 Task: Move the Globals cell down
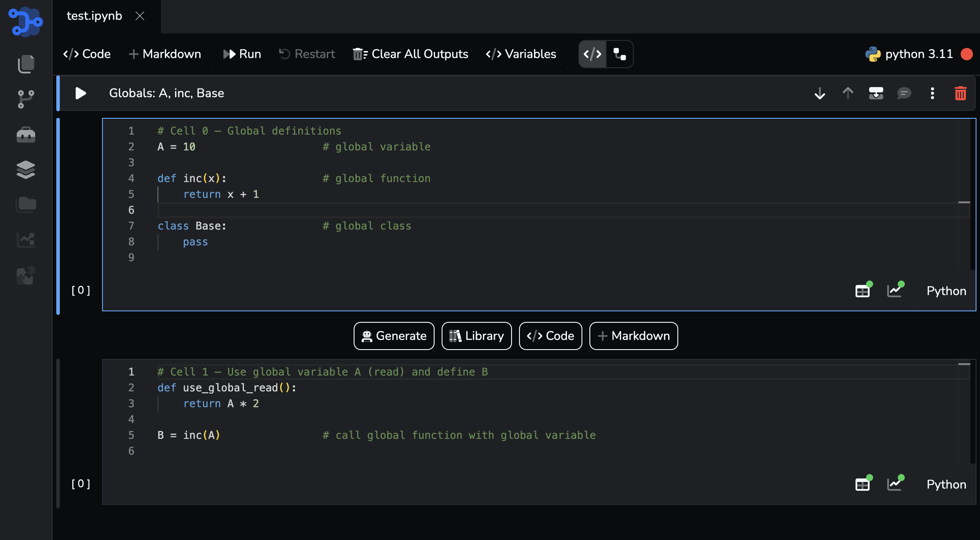point(819,93)
